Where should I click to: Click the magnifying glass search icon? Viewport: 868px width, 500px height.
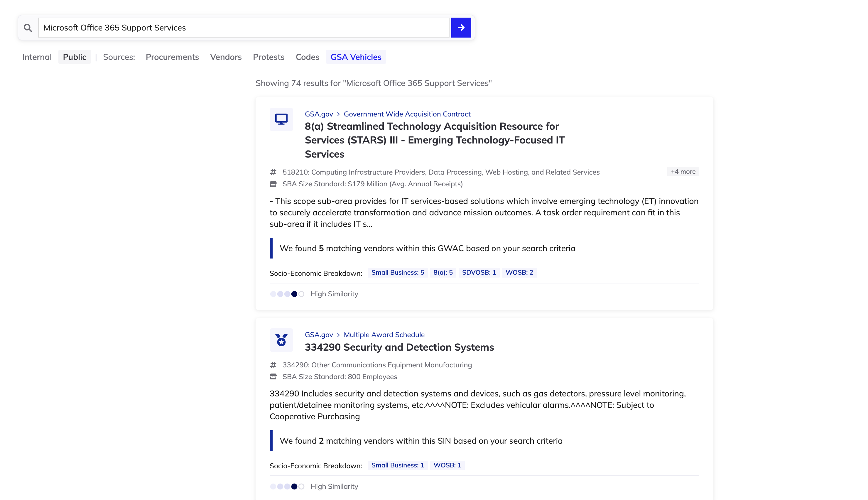coord(28,28)
